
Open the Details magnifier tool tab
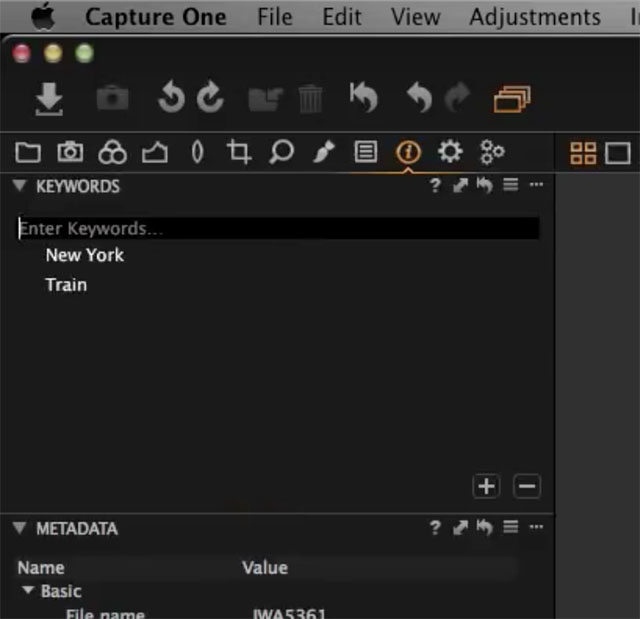(281, 152)
